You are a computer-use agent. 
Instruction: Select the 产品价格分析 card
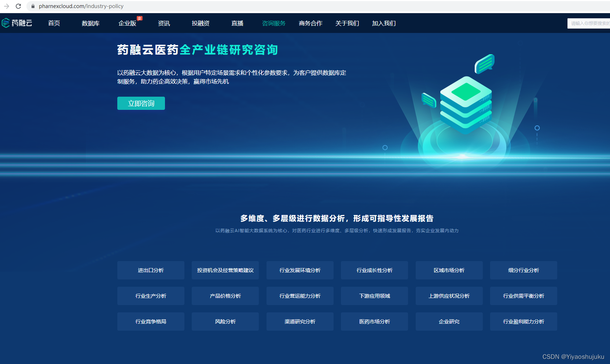pyautogui.click(x=225, y=296)
